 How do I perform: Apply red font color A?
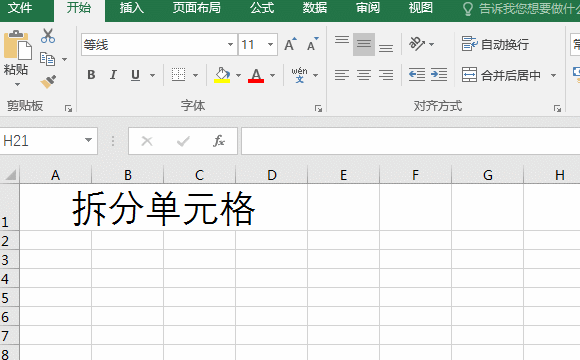click(256, 75)
